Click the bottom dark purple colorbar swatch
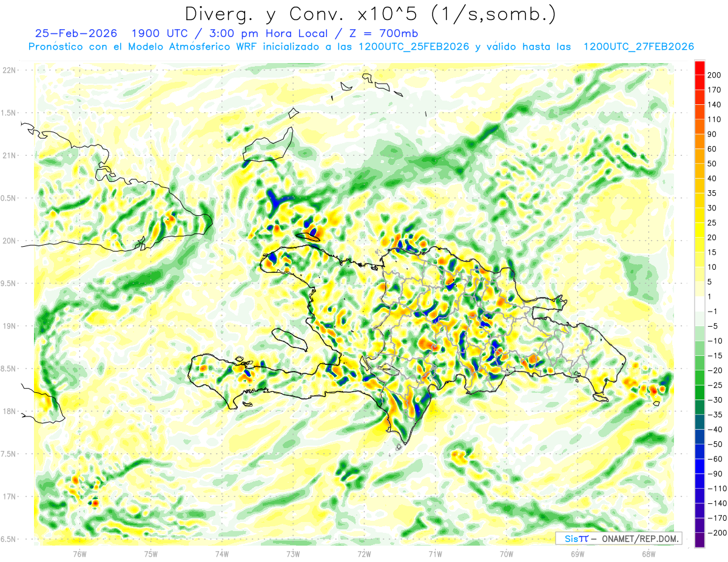Image resolution: width=728 pixels, height=562 pixels. coord(699,540)
